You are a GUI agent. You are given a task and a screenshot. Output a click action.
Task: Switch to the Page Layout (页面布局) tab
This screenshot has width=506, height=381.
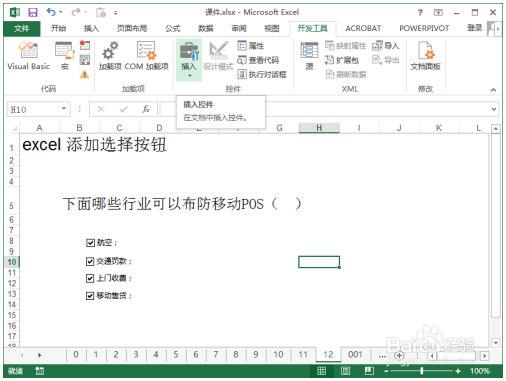[132, 28]
